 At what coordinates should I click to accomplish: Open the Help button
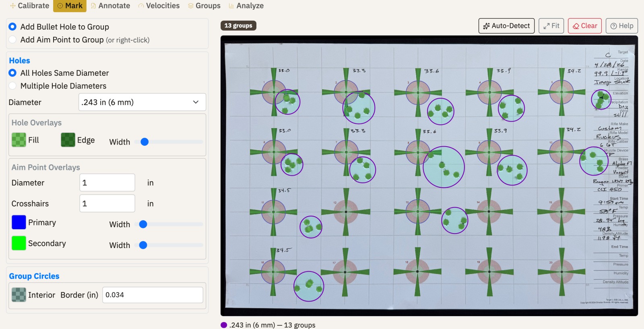[x=622, y=26]
